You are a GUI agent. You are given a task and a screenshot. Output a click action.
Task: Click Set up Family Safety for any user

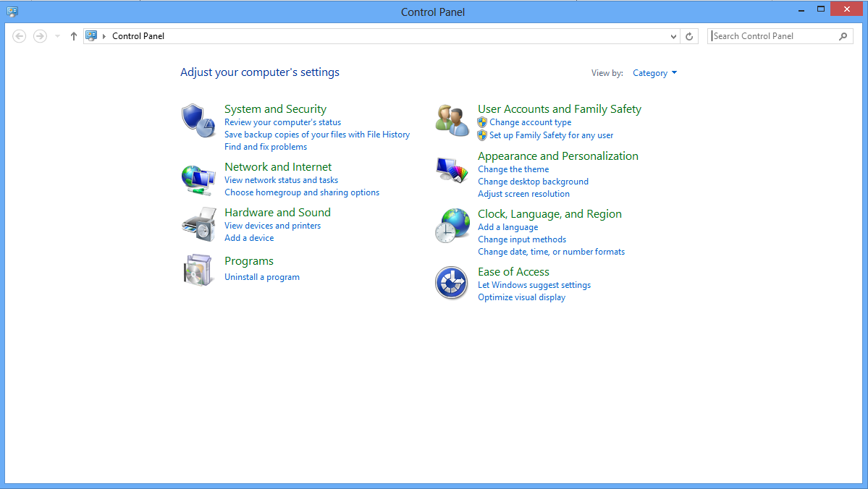click(551, 135)
